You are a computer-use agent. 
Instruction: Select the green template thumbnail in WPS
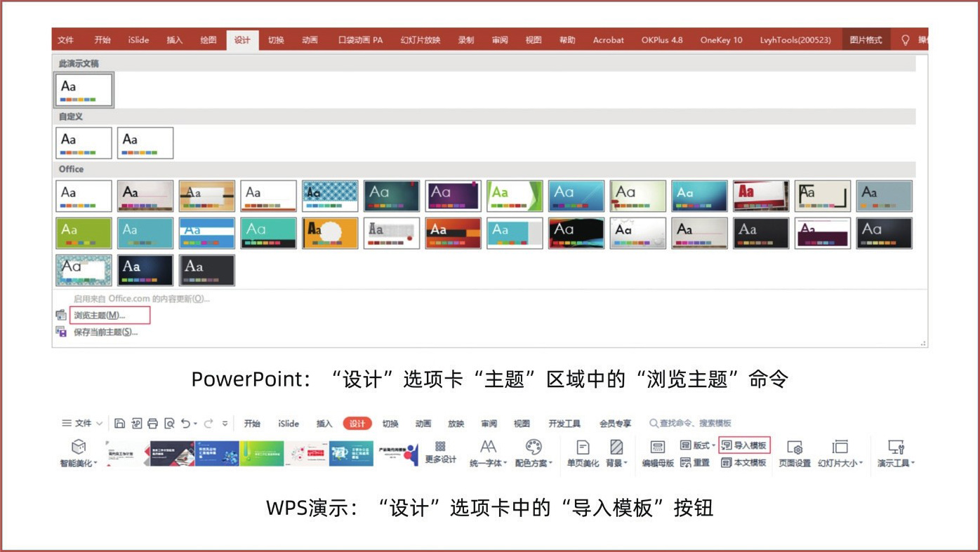(261, 453)
